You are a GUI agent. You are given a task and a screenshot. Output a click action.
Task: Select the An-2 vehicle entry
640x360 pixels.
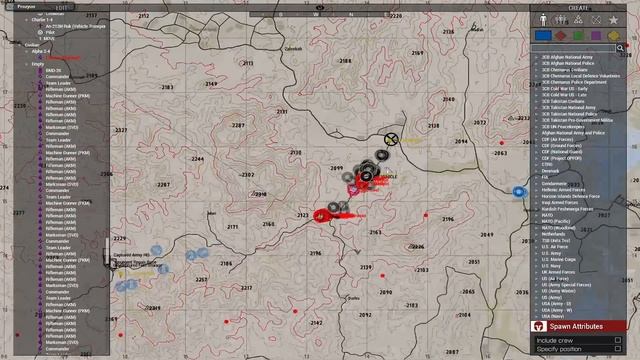click(x=75, y=26)
